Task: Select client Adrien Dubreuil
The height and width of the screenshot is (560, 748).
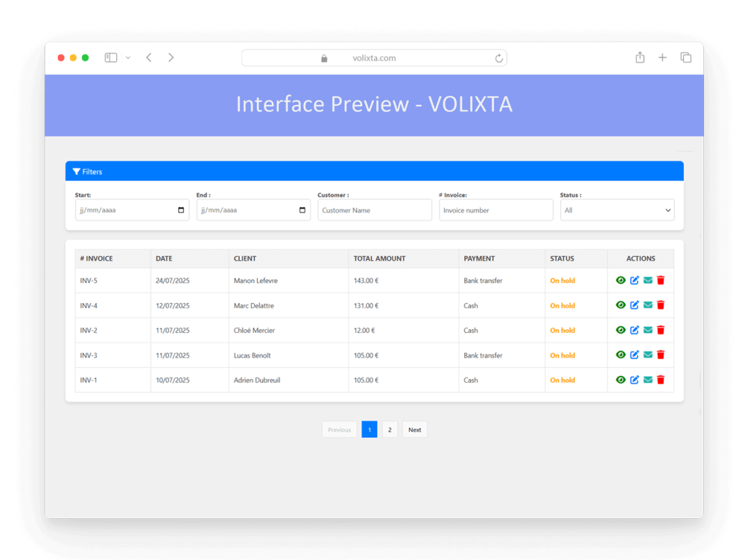Action: click(256, 380)
